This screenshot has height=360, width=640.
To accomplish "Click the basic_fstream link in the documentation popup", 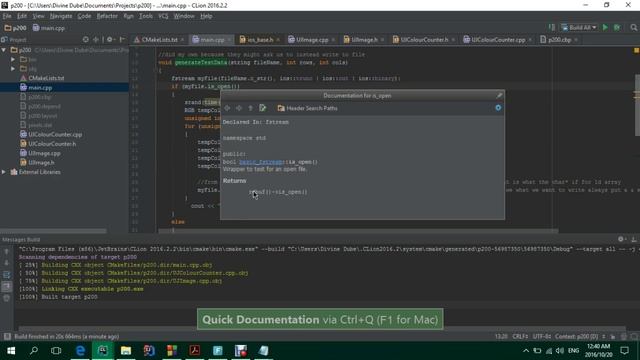I will coord(261,162).
